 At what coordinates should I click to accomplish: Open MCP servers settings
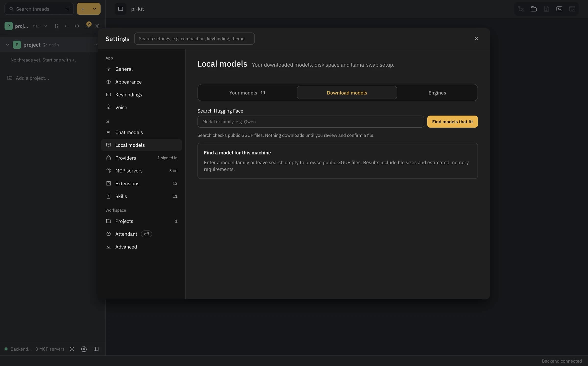[x=141, y=171]
